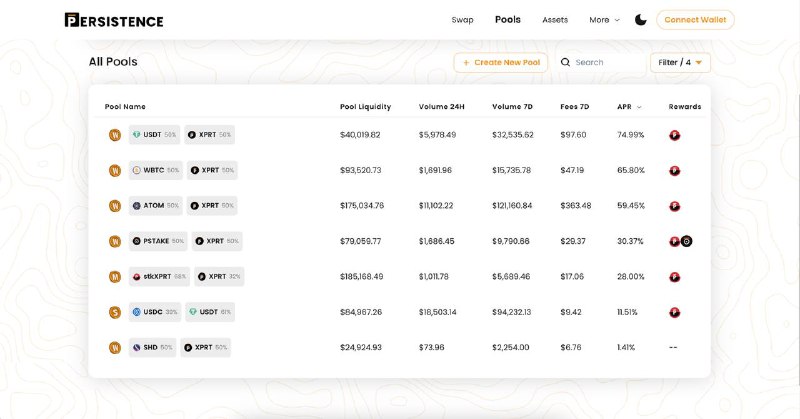Viewport: 800px width, 419px height.
Task: Click the USDC token chip
Action: tap(155, 312)
